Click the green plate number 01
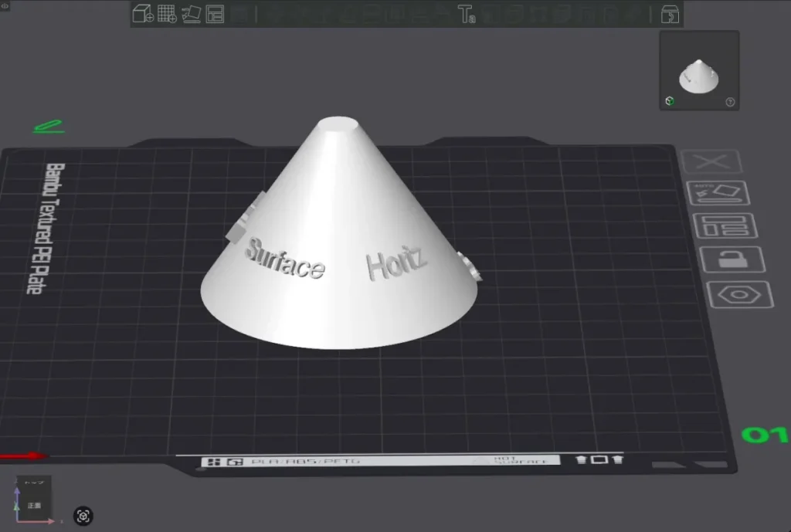 click(x=765, y=435)
